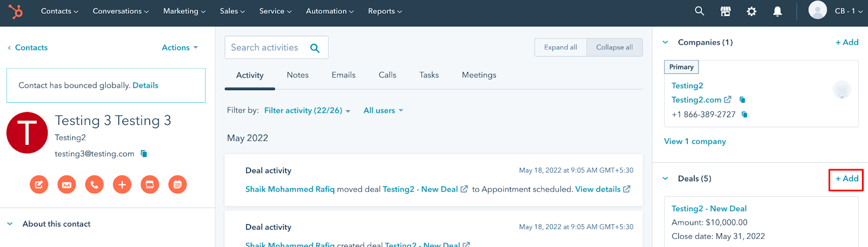The width and height of the screenshot is (868, 247).
Task: Collapse the Companies (1) section chevron
Action: (666, 42)
